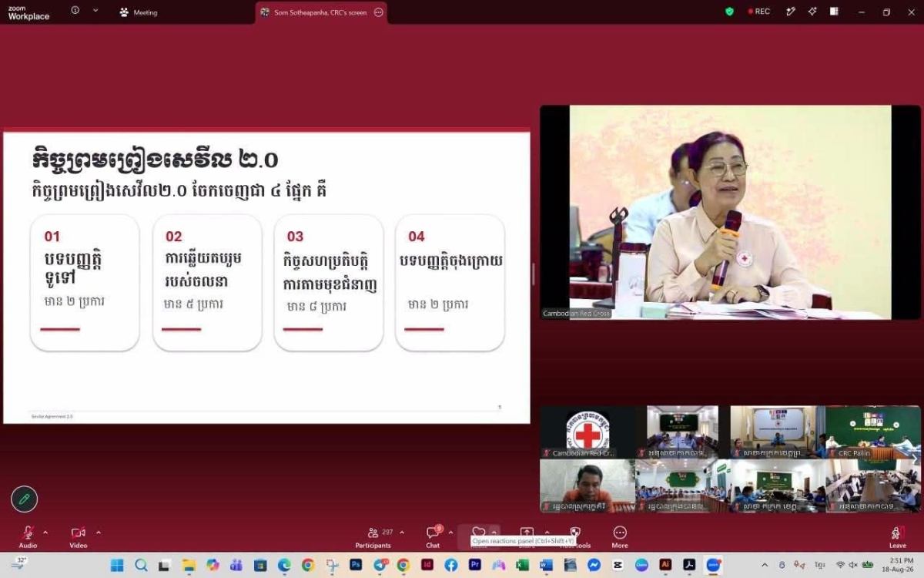Select the CRC Pailin participant thumbnail
The image size is (924, 578).
[x=872, y=432]
